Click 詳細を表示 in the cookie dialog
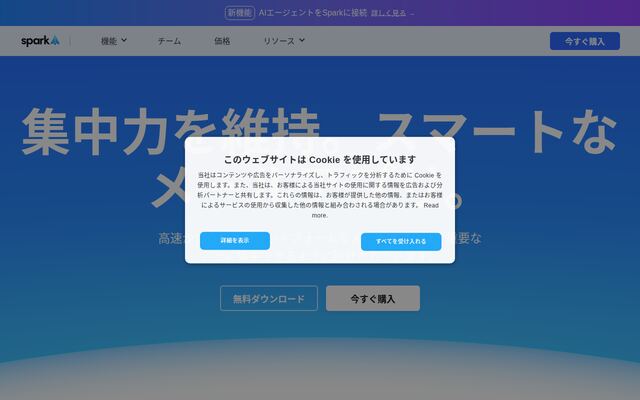The width and height of the screenshot is (640, 400). tap(235, 241)
